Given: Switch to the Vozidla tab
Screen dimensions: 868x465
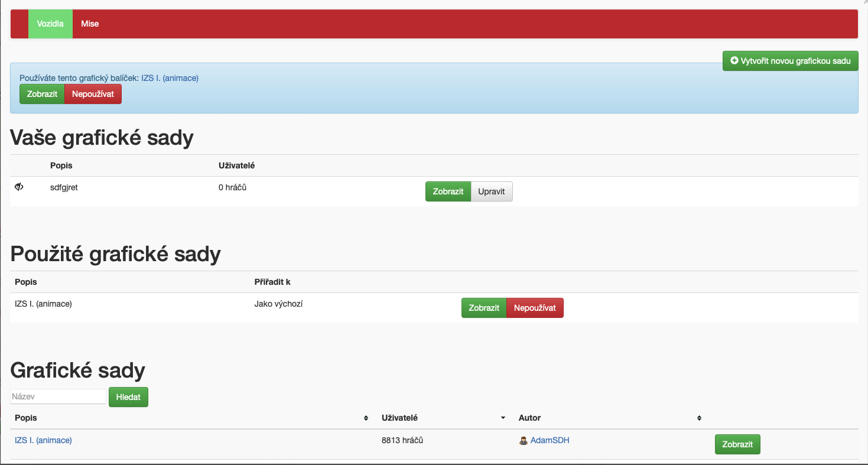Looking at the screenshot, I should click(50, 24).
